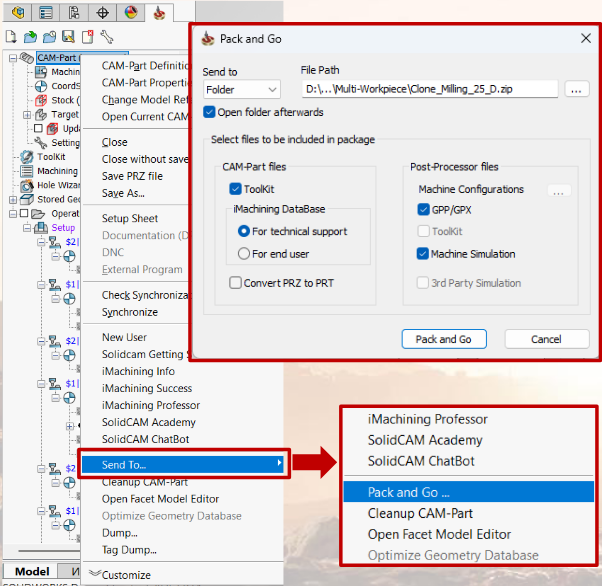This screenshot has width=602, height=586.
Task: Click the Settings wrench icon in tree
Action: [41, 143]
